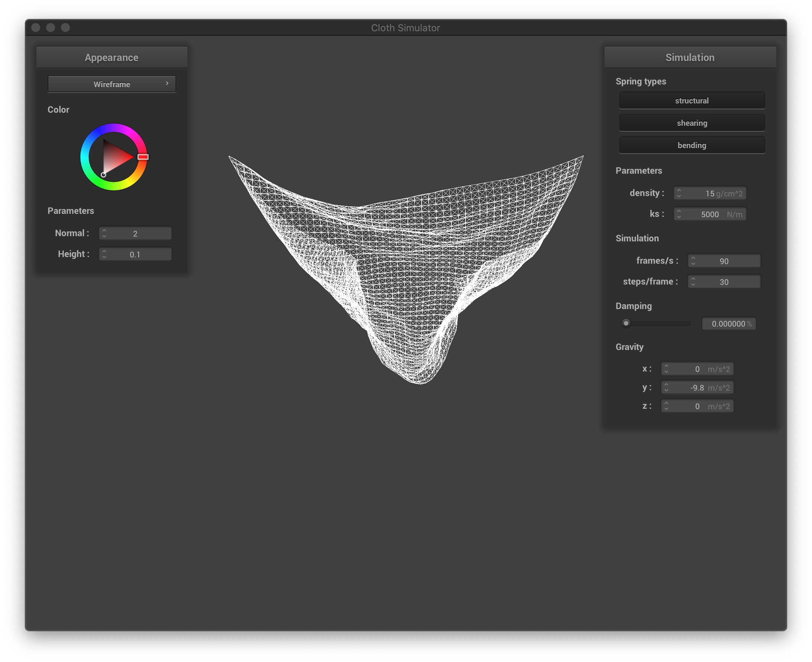Click the steps/frame spinner arrows
The width and height of the screenshot is (812, 662).
coord(693,282)
